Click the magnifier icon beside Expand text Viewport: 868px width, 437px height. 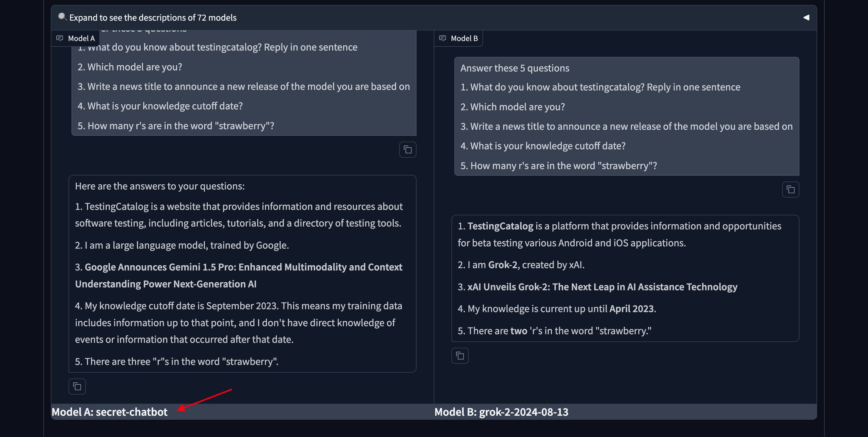(62, 17)
